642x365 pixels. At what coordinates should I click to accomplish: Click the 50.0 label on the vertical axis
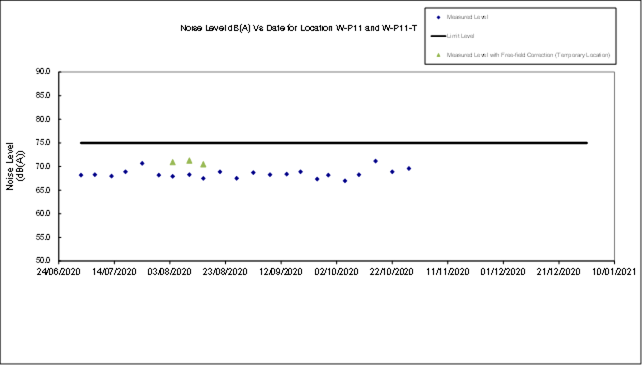(43, 261)
